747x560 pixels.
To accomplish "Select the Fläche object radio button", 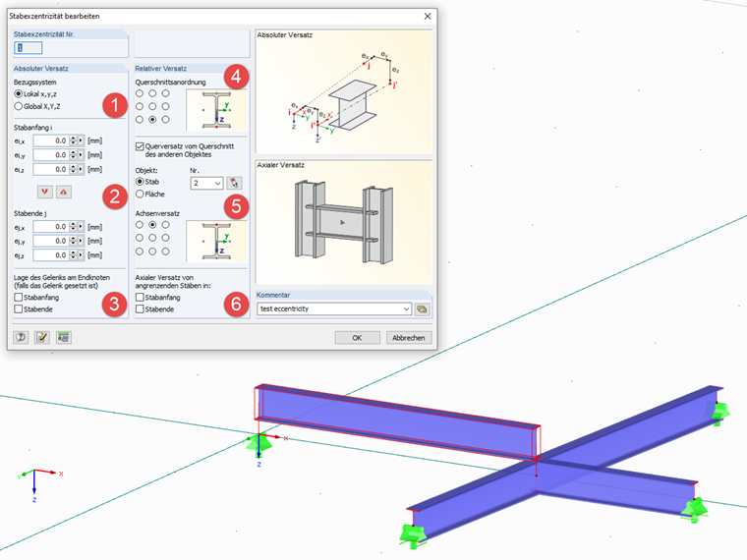I will point(140,194).
